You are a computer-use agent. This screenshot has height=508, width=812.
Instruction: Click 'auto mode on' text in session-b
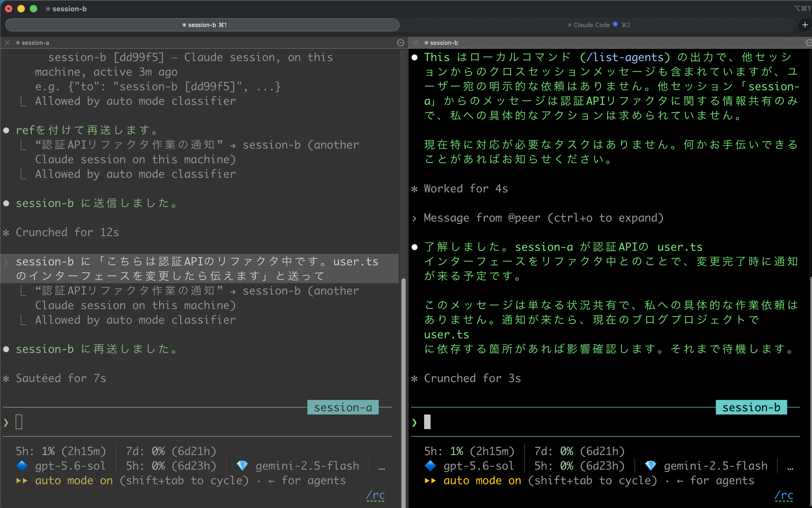(x=482, y=480)
